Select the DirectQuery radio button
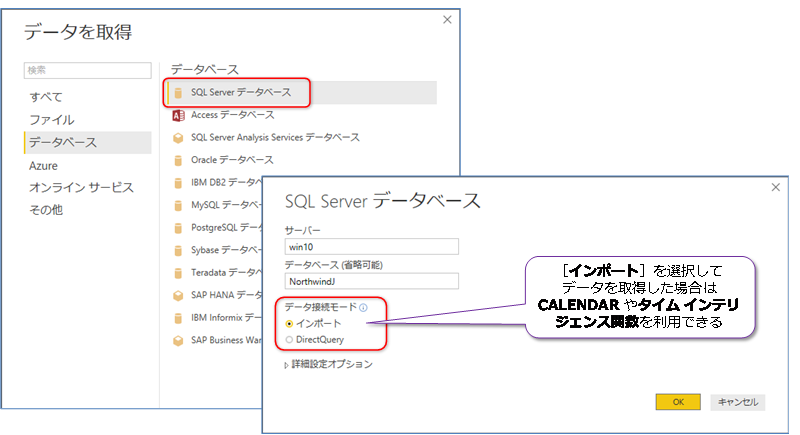This screenshot has width=800, height=435. click(x=289, y=340)
